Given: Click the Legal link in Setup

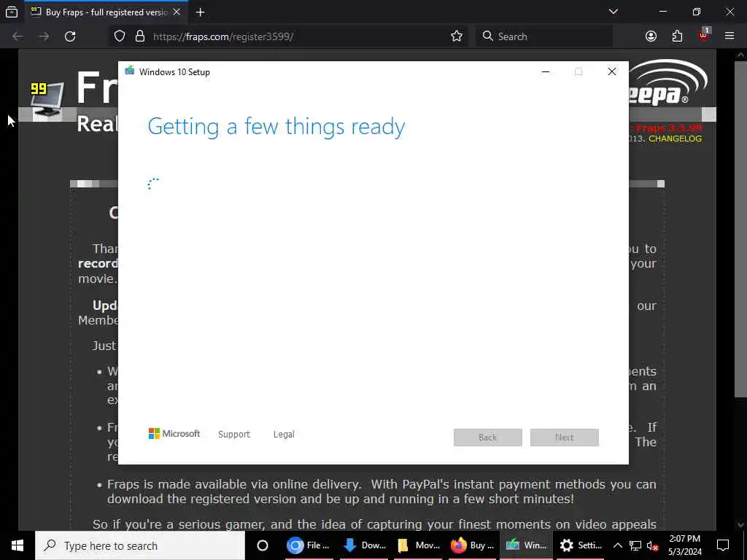Looking at the screenshot, I should [284, 435].
